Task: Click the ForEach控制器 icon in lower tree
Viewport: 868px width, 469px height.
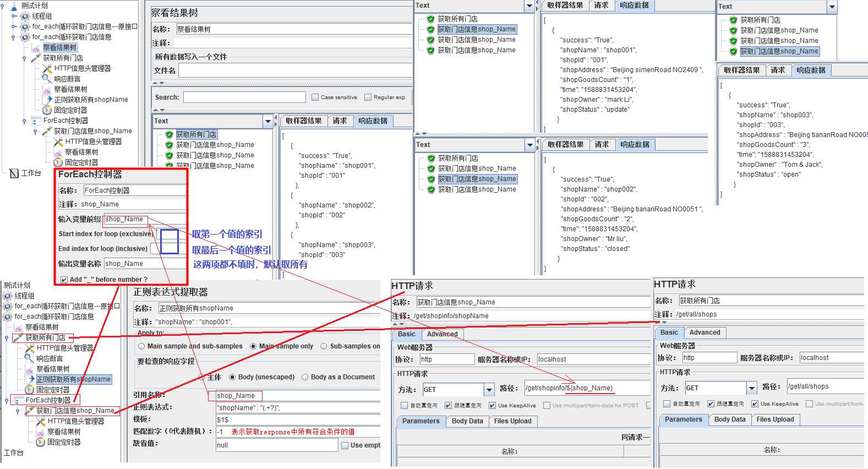Action: [x=19, y=400]
